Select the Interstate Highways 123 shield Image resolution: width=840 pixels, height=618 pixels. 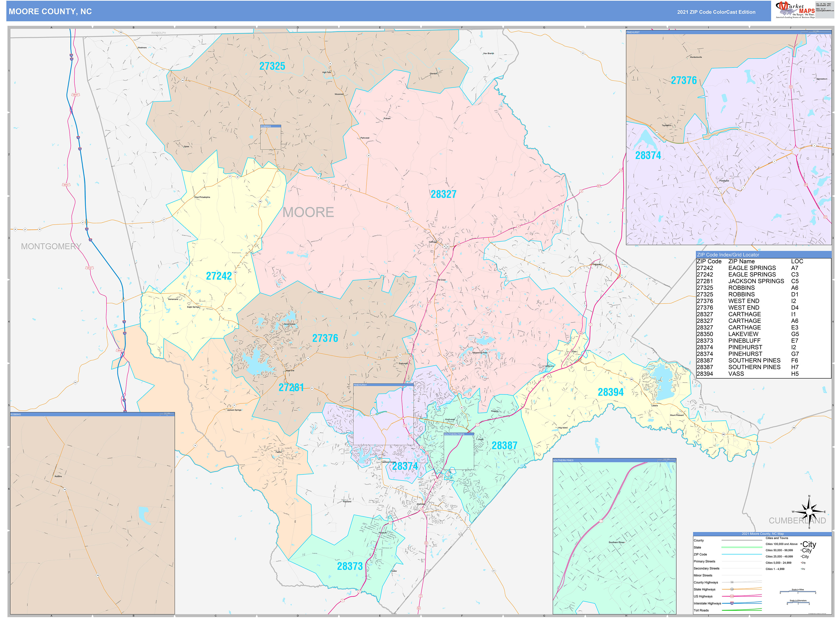point(732,604)
